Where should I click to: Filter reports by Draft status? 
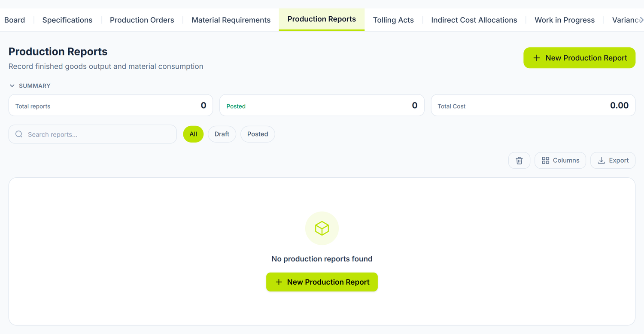222,134
